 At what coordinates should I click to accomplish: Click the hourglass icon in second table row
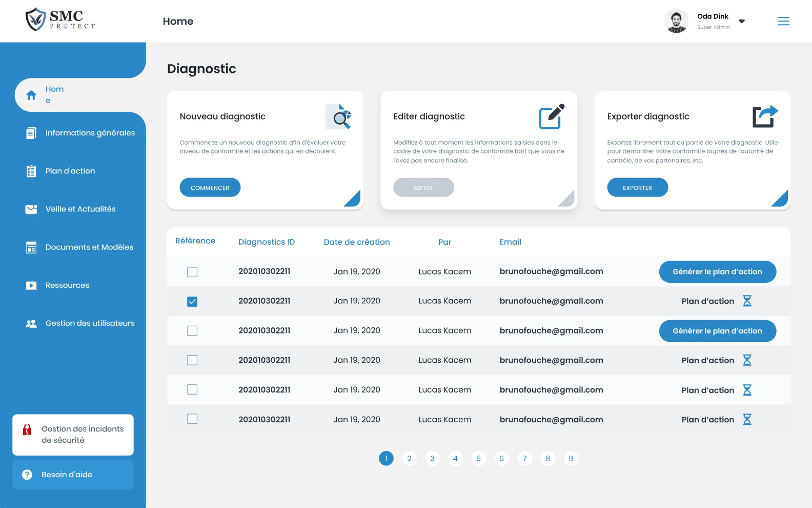[747, 301]
